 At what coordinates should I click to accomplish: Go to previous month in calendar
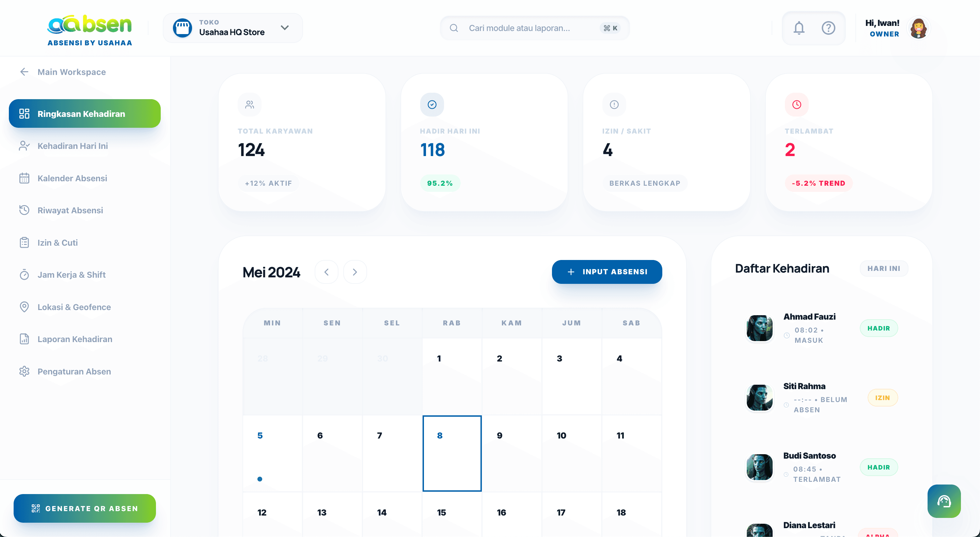327,272
